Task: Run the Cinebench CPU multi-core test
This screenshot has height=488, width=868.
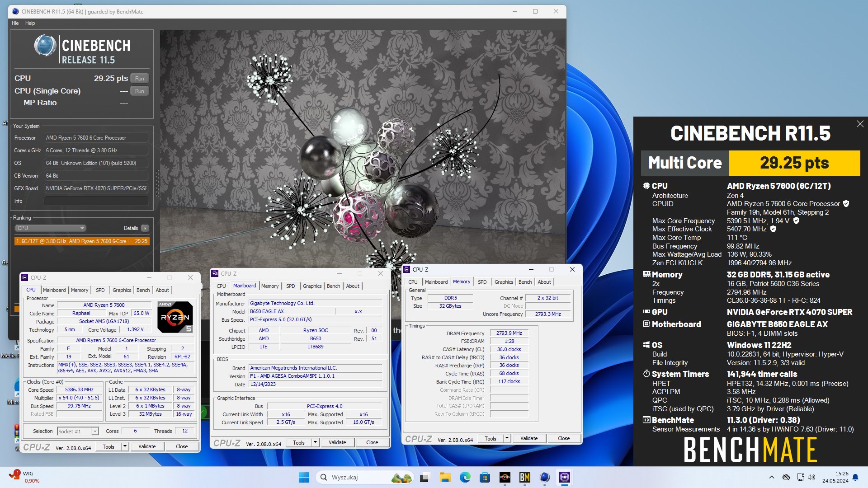Action: point(140,79)
